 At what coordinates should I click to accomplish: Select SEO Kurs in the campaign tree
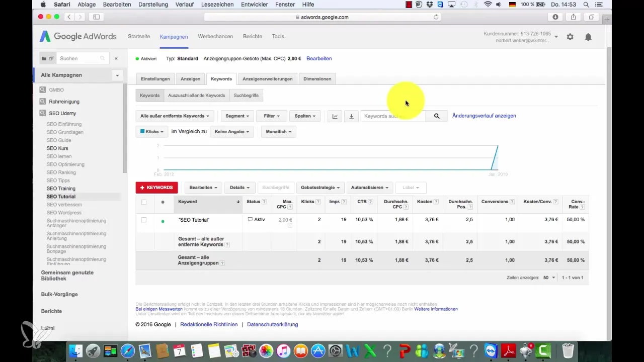pos(57,148)
